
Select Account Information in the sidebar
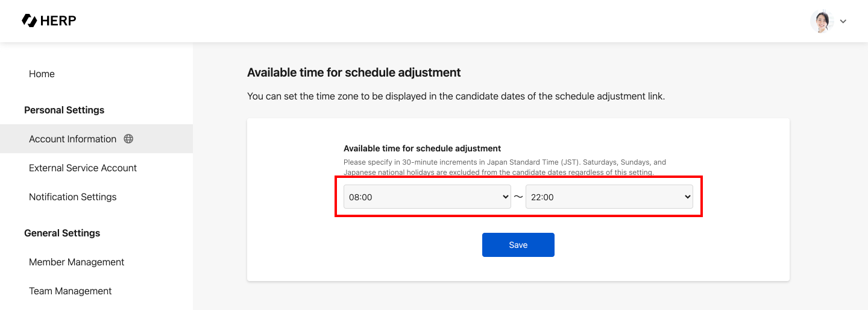click(x=72, y=139)
